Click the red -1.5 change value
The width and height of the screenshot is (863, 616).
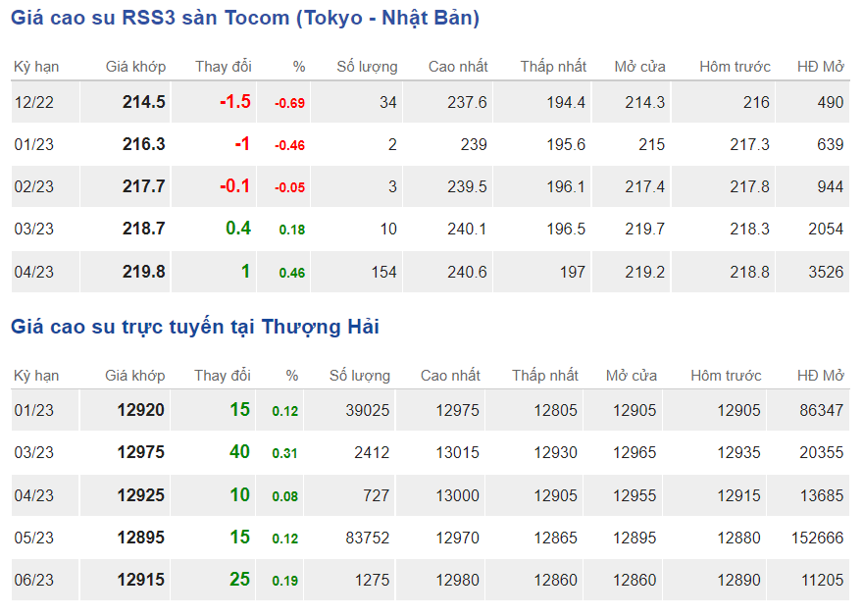(x=235, y=102)
